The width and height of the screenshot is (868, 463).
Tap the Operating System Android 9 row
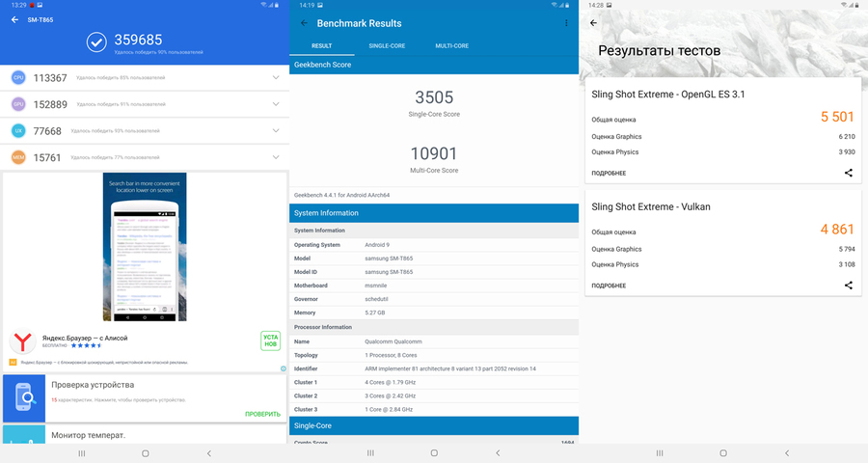(x=434, y=245)
